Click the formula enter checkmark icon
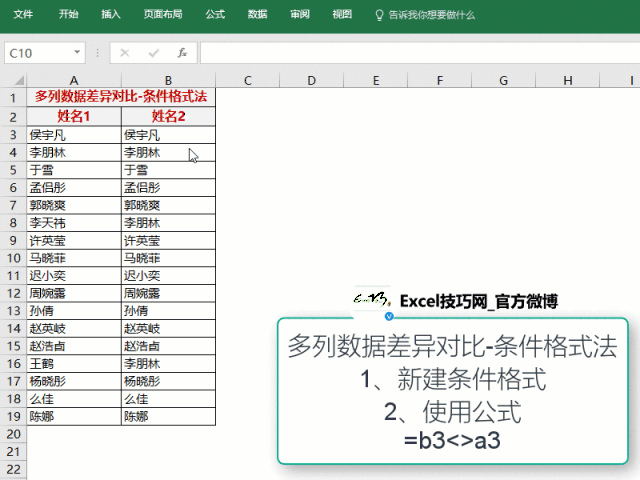This screenshot has height=480, width=640. coord(154,53)
